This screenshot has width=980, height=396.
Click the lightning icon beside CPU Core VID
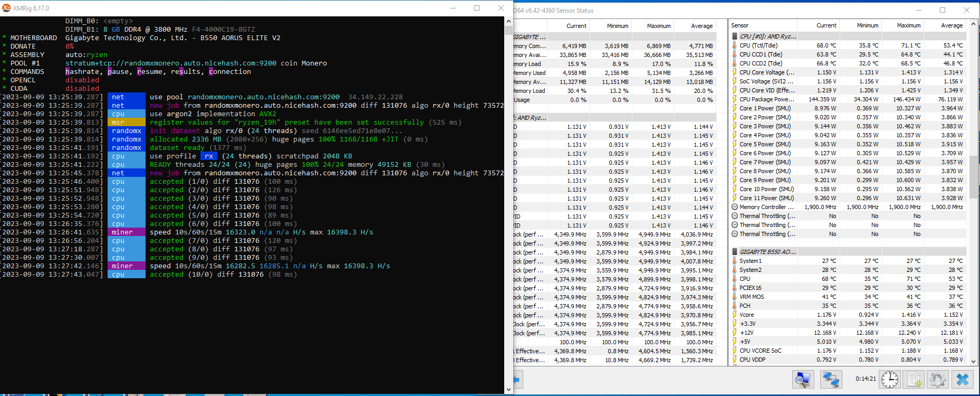(x=734, y=90)
